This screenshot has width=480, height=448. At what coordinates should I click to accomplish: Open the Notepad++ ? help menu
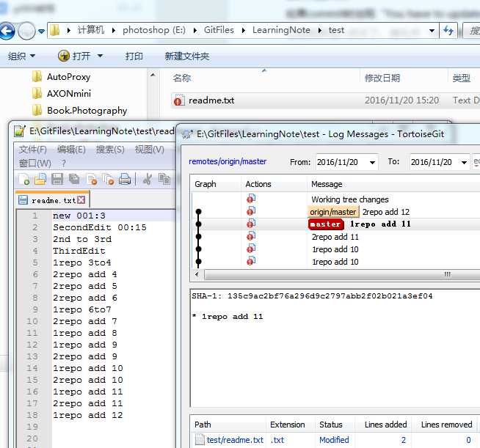[x=63, y=164]
